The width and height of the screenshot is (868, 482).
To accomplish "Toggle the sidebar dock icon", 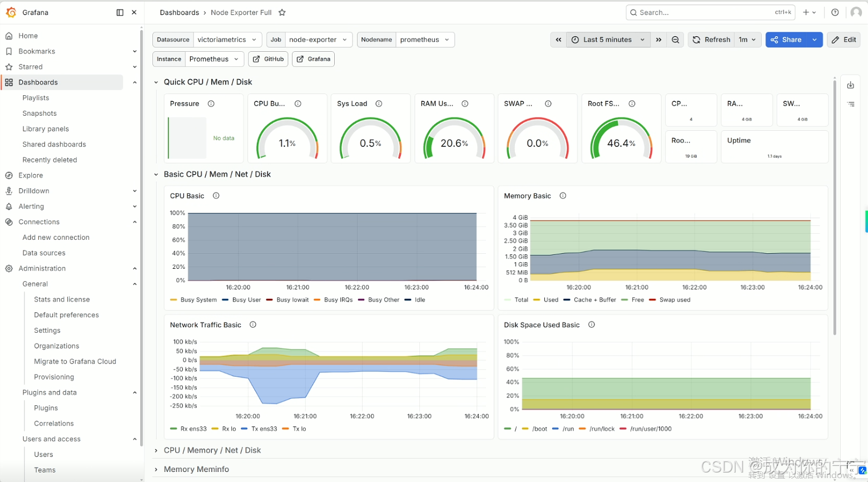I will pos(120,12).
